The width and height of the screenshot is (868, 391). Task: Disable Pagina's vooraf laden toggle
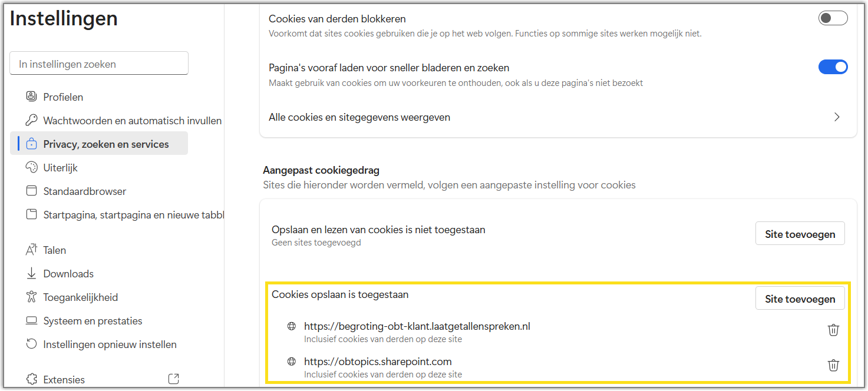coord(833,67)
